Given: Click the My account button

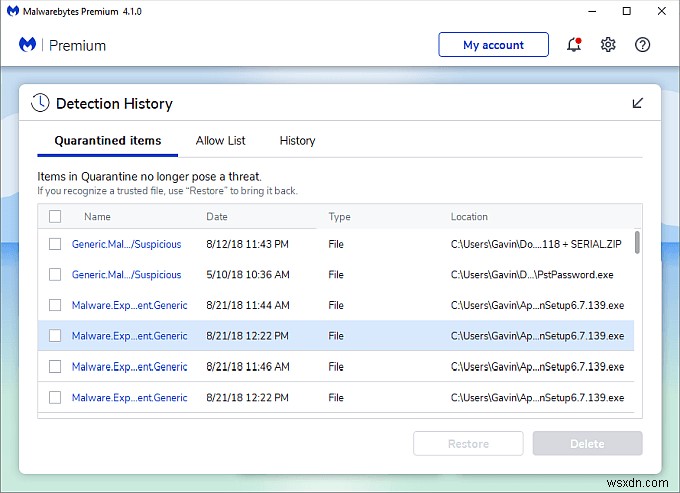Looking at the screenshot, I should [493, 45].
